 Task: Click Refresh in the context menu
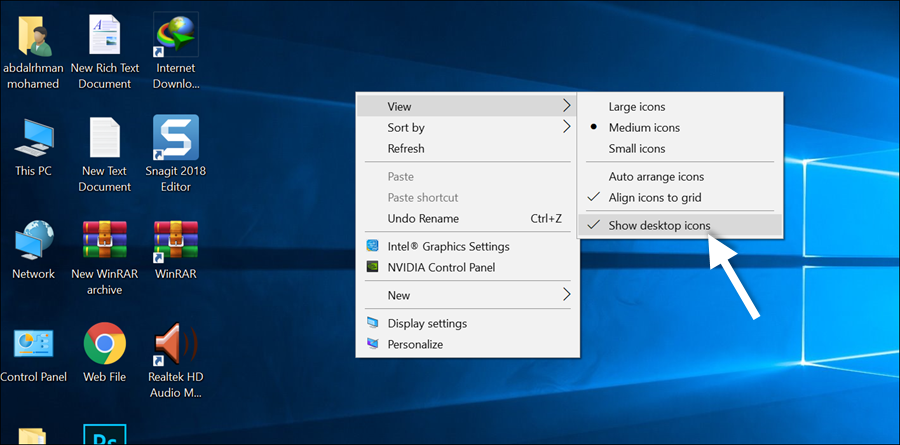tap(406, 149)
